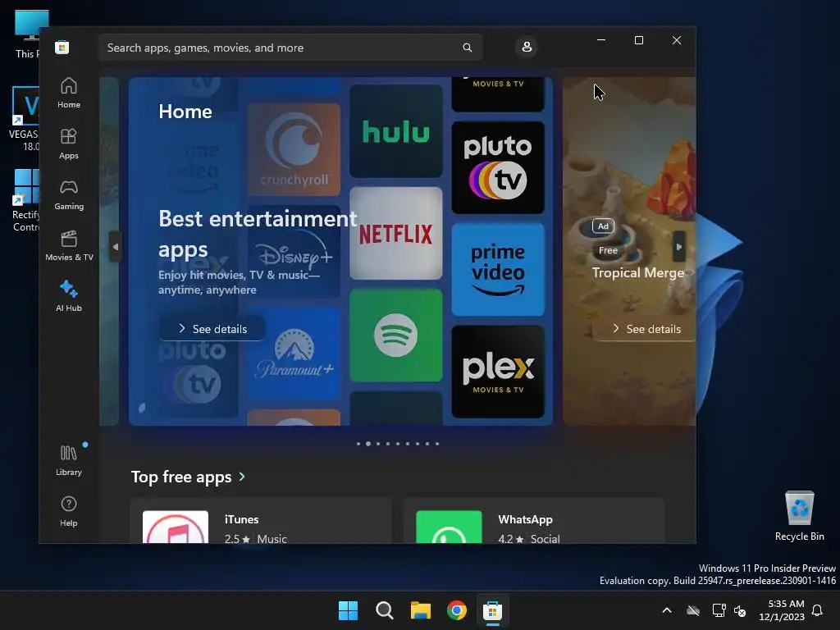
Task: Click the Disney+ tile
Action: tap(294, 252)
